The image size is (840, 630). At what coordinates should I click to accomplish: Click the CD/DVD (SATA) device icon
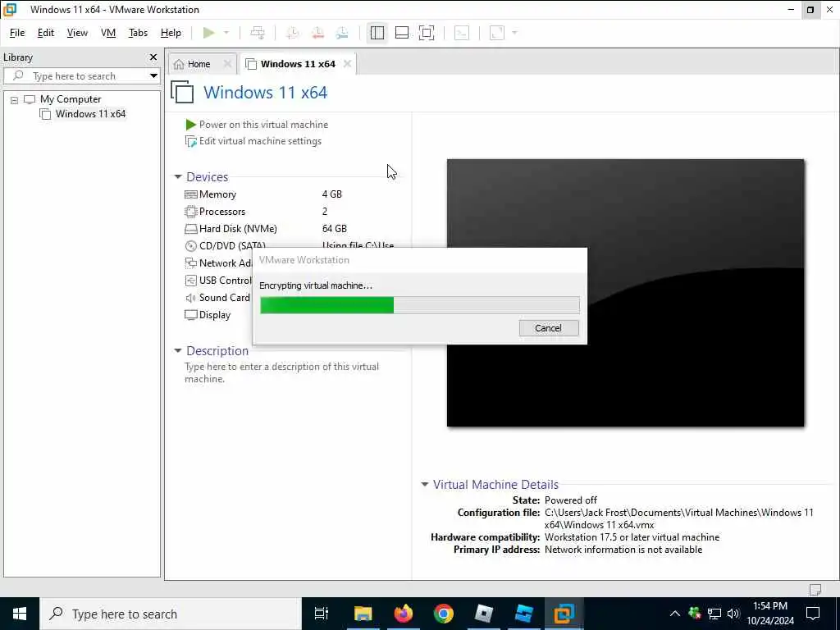(x=190, y=246)
